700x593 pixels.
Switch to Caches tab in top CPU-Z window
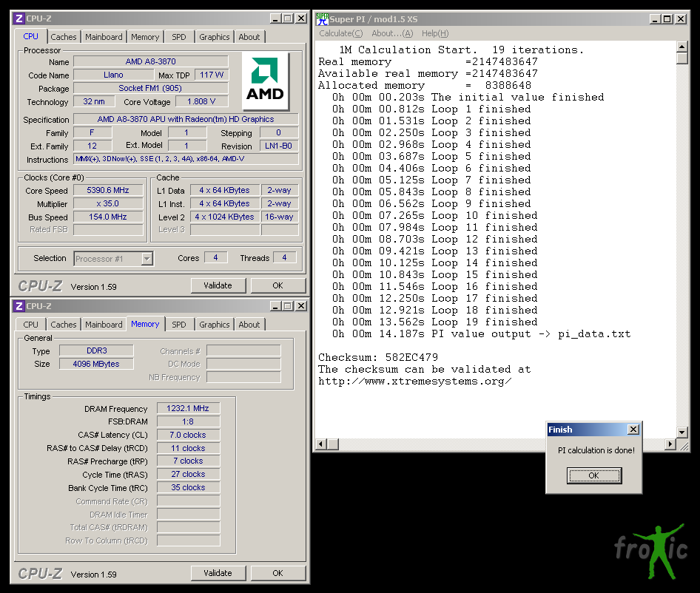[x=64, y=37]
